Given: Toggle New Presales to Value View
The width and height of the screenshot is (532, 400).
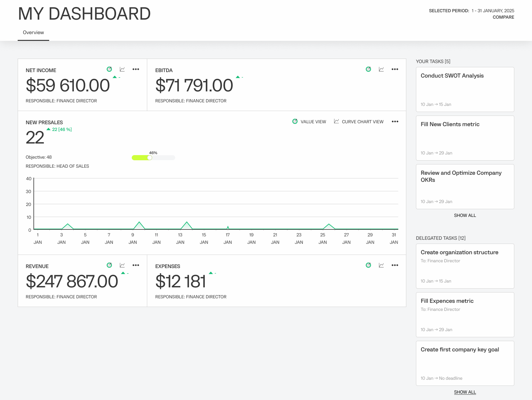Looking at the screenshot, I should point(309,122).
